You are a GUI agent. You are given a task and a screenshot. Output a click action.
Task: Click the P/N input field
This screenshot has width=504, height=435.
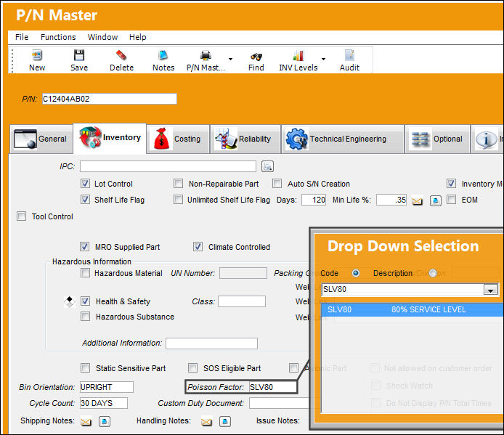tap(109, 99)
